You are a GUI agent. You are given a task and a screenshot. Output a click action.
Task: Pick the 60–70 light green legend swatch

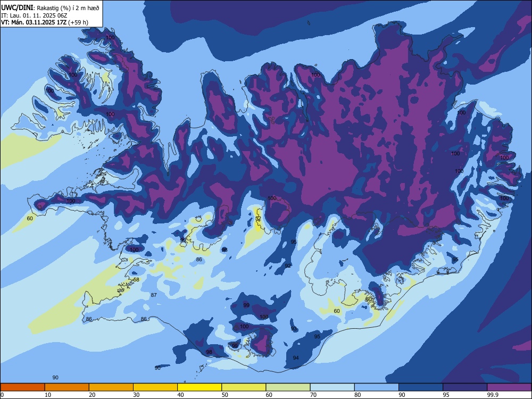[288, 387]
